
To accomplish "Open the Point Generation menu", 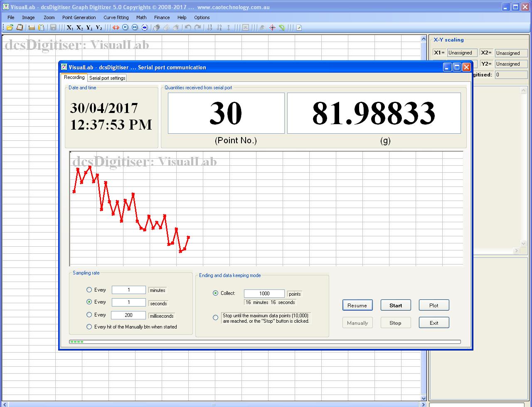I will (79, 17).
